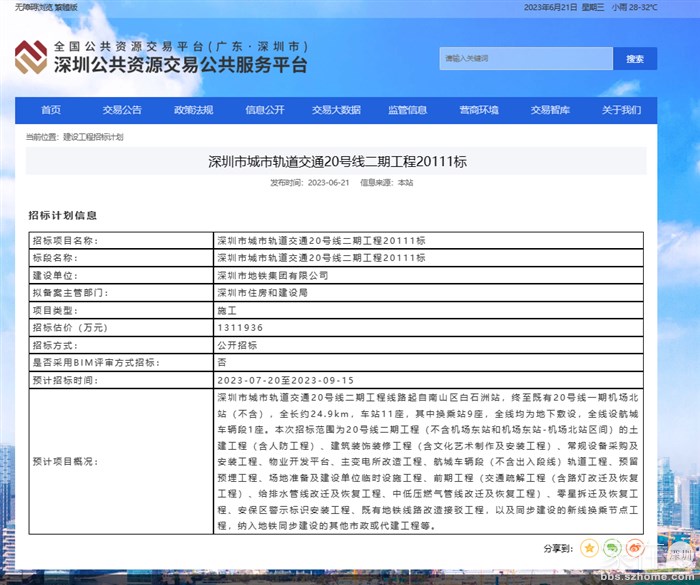Select 监管信息 in navigation bar
Image resolution: width=700 pixels, height=585 pixels.
(407, 110)
